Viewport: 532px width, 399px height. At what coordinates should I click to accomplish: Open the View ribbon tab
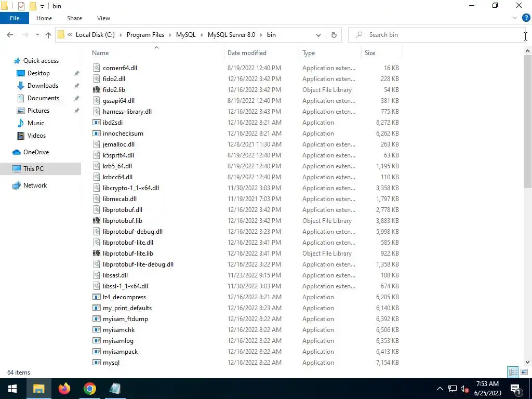103,18
